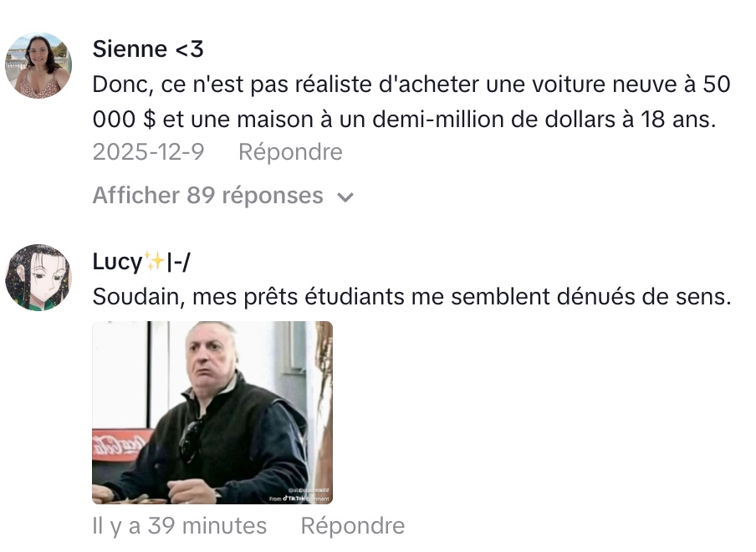
Task: Click the sunglasses hanging on the man's vest
Action: [192, 441]
